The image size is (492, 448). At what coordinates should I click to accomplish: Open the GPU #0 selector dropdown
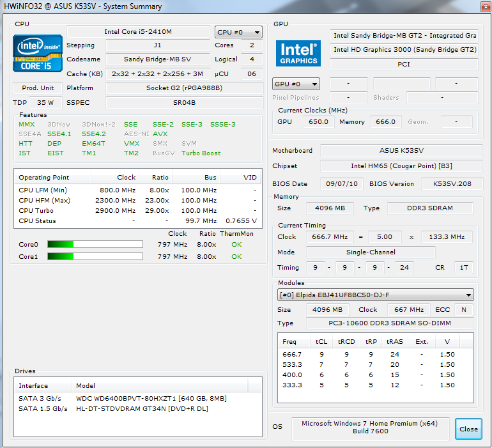pyautogui.click(x=296, y=84)
